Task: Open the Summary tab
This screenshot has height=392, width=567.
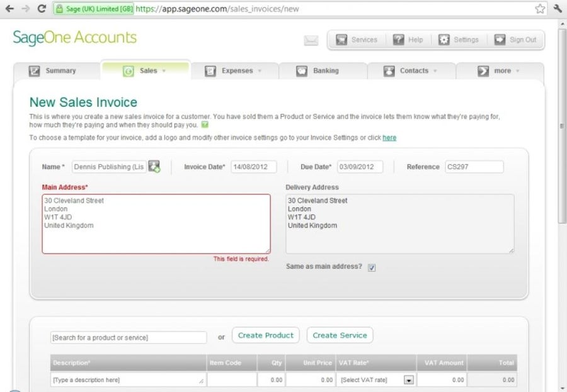Action: pyautogui.click(x=57, y=71)
